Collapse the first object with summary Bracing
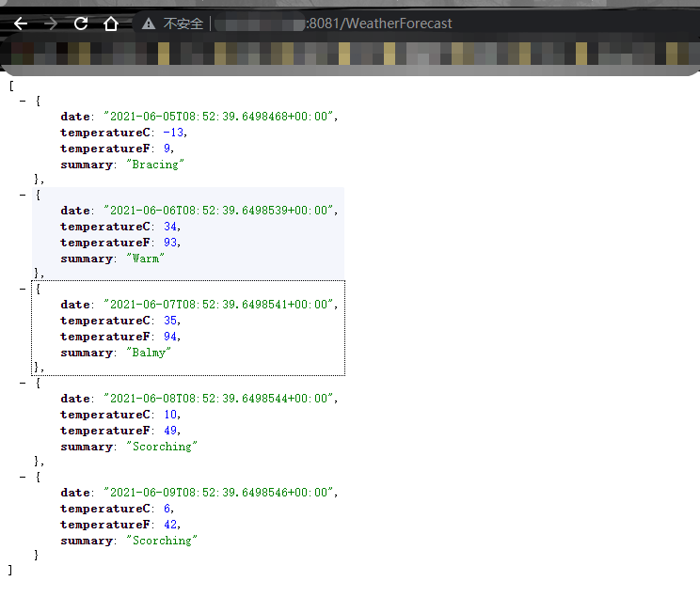Screen dimensions: 700x597 [x=23, y=101]
